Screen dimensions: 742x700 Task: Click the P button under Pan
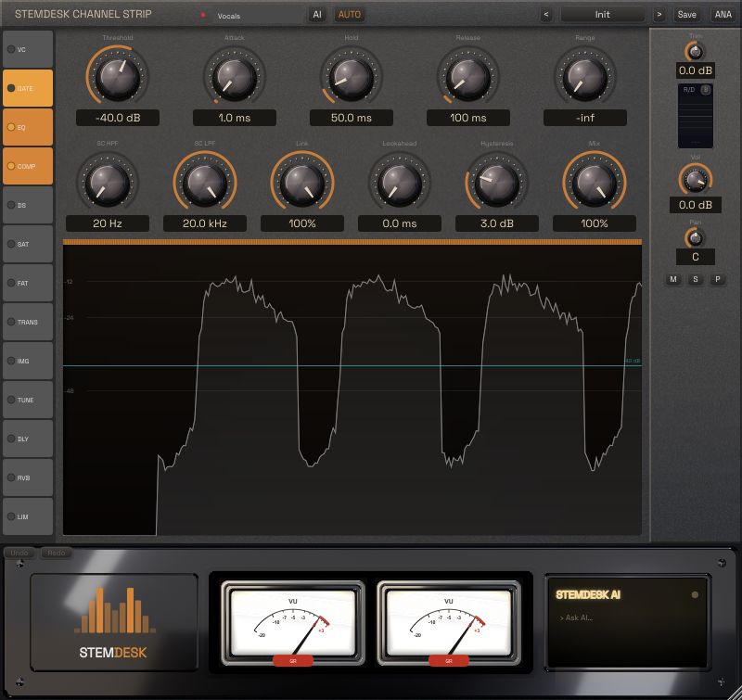[717, 279]
